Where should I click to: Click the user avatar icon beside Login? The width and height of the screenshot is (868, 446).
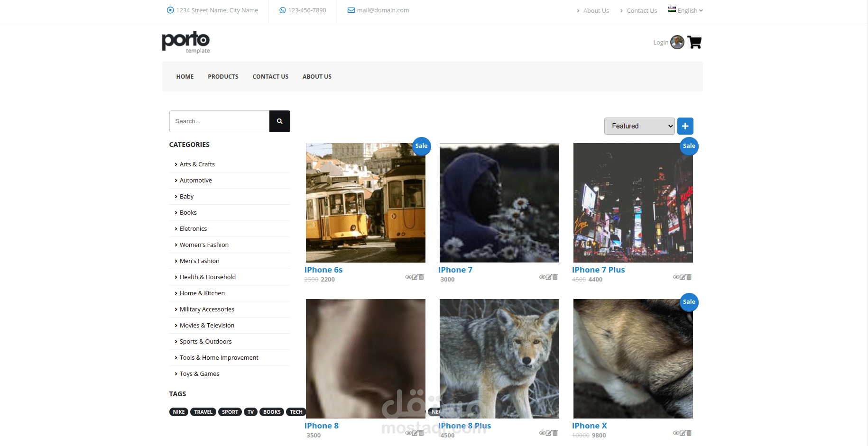(677, 42)
